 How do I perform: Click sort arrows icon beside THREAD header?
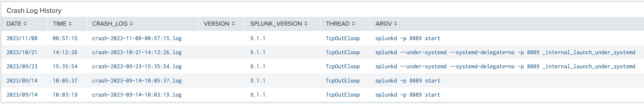pos(353,24)
